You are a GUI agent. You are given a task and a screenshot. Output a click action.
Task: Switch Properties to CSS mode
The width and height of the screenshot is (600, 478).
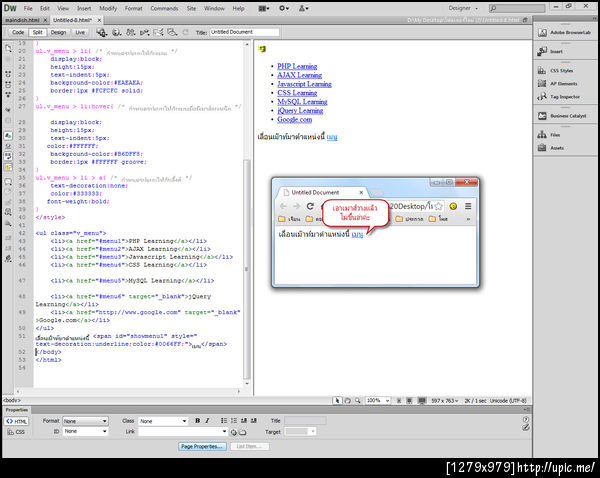point(17,432)
